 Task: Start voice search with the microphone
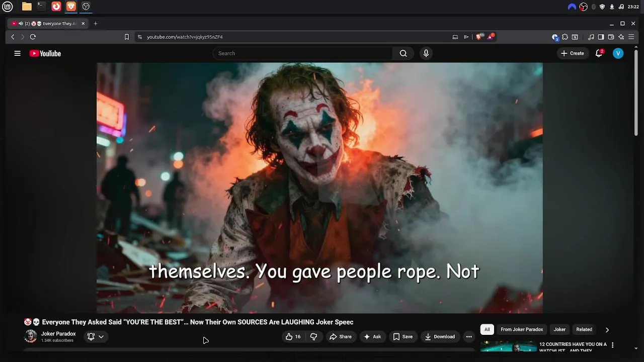coord(426,53)
